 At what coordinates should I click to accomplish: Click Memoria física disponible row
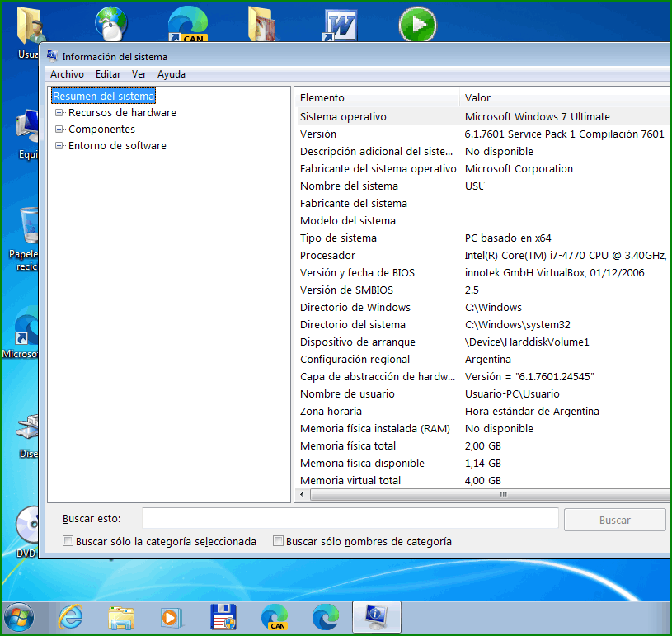pyautogui.click(x=484, y=463)
